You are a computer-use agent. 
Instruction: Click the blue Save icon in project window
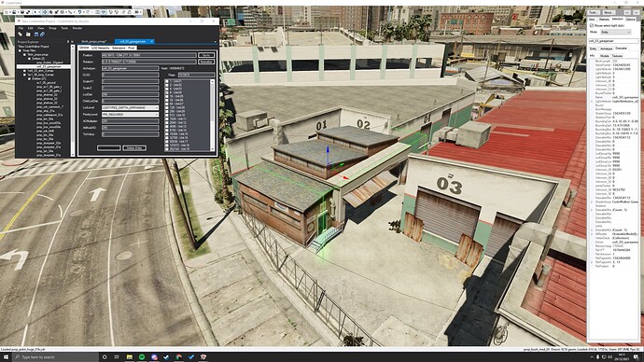pyautogui.click(x=36, y=35)
